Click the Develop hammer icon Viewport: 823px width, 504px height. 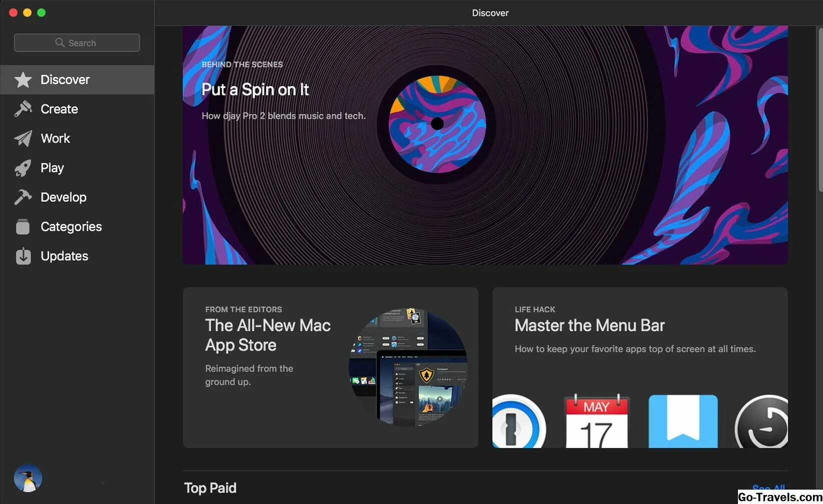tap(23, 197)
